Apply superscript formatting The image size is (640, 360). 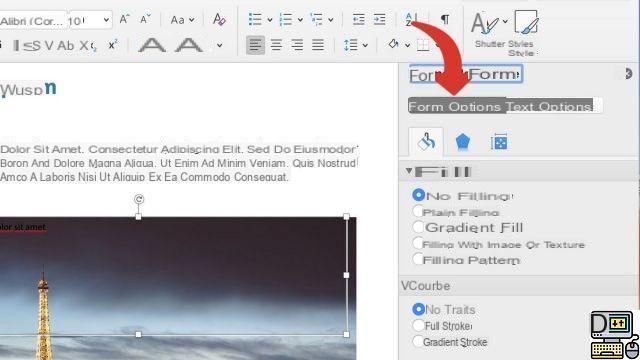113,45
